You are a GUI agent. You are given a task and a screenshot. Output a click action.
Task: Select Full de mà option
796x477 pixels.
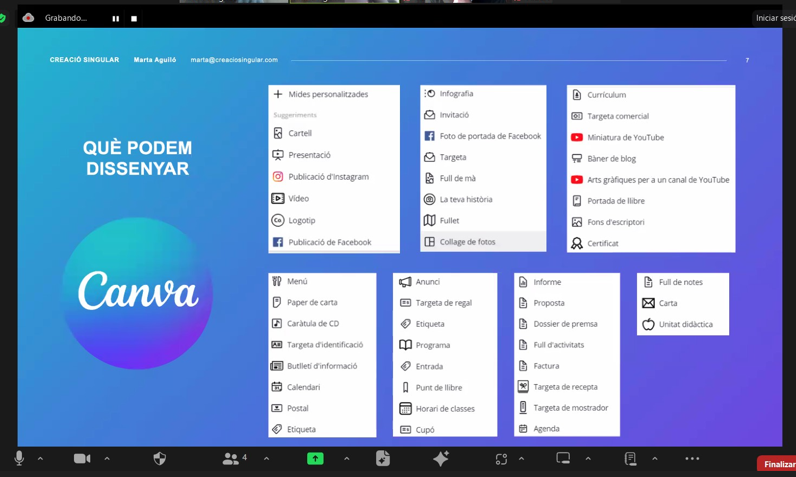point(450,178)
